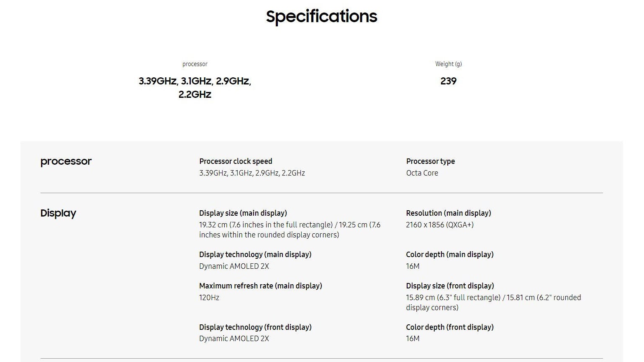
Task: Click the 120Hz refresh rate value
Action: [209, 298]
